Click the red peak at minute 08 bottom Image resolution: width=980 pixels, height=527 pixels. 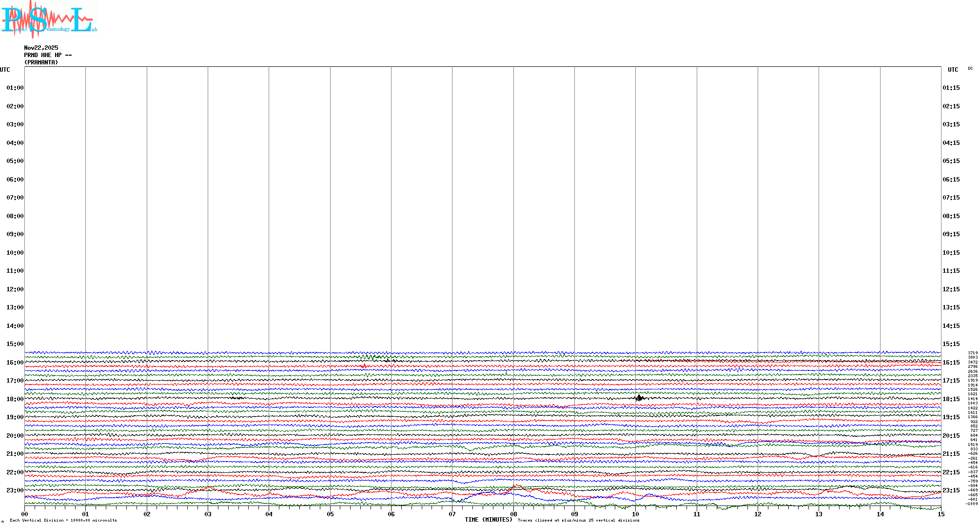click(516, 486)
